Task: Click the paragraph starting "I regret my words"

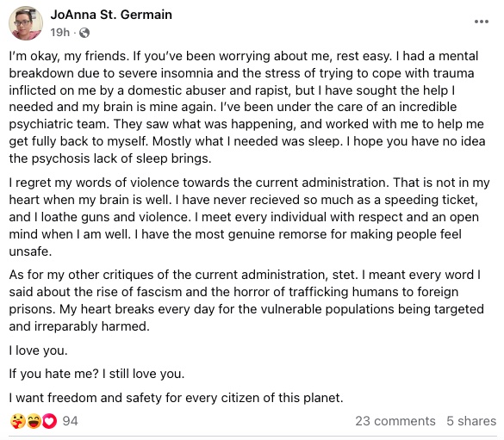Action: (249, 217)
